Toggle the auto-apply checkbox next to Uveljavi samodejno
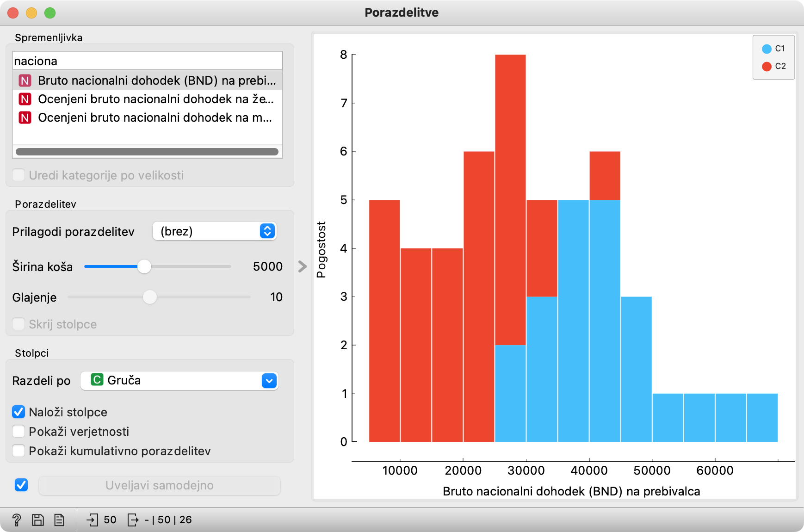The height and width of the screenshot is (532, 804). pos(21,485)
